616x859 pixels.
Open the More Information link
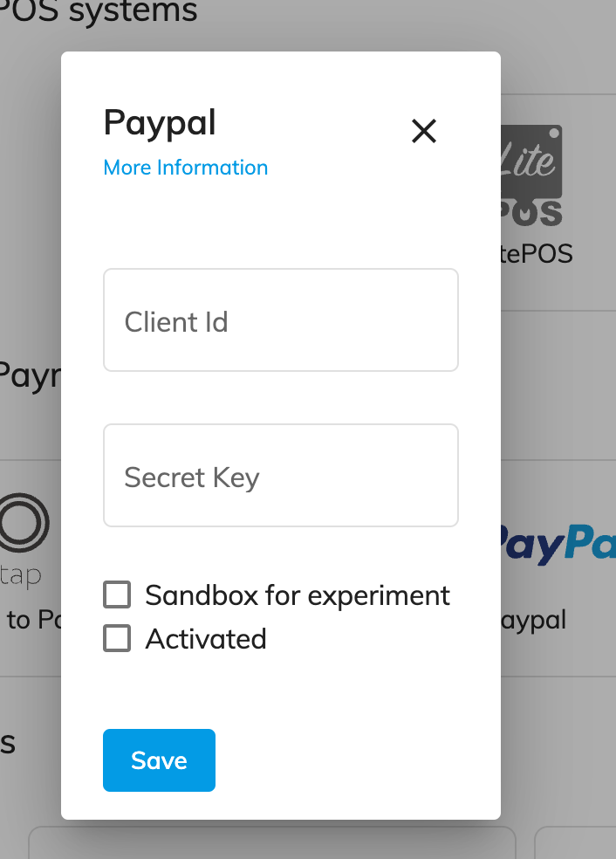[186, 168]
